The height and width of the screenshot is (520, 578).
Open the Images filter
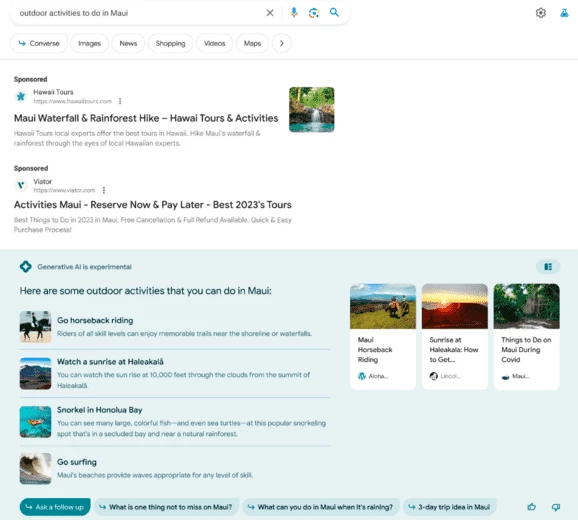89,43
